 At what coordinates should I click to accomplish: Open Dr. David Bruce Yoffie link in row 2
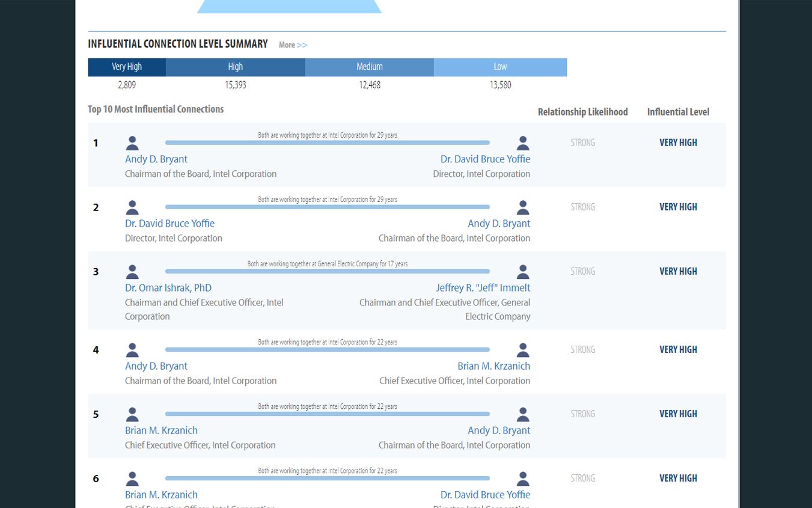click(170, 224)
